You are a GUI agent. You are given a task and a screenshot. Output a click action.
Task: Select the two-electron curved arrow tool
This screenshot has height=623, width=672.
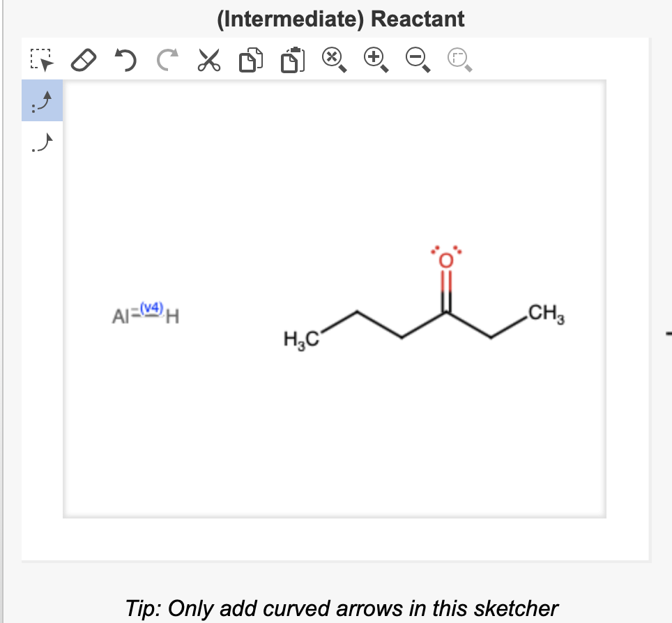pyautogui.click(x=42, y=100)
